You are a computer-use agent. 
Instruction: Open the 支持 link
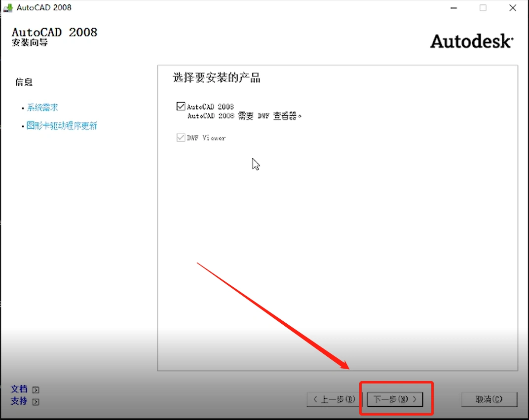pyautogui.click(x=19, y=401)
